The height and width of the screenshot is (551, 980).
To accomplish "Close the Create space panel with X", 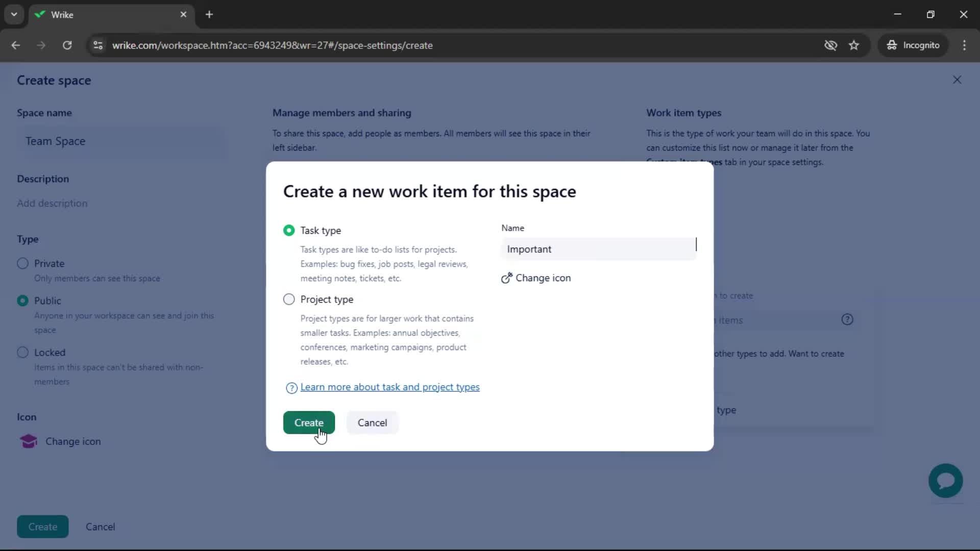I will click(x=957, y=80).
